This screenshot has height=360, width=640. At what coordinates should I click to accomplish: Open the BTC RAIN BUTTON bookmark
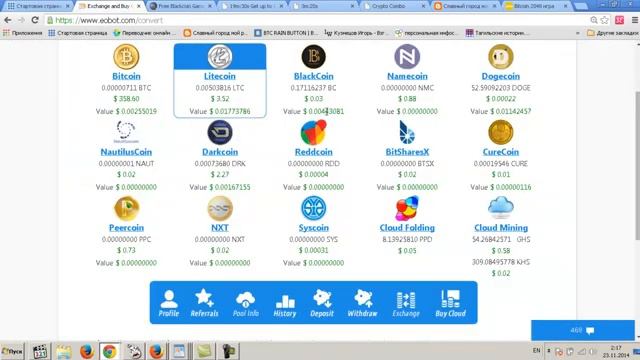pyautogui.click(x=286, y=33)
